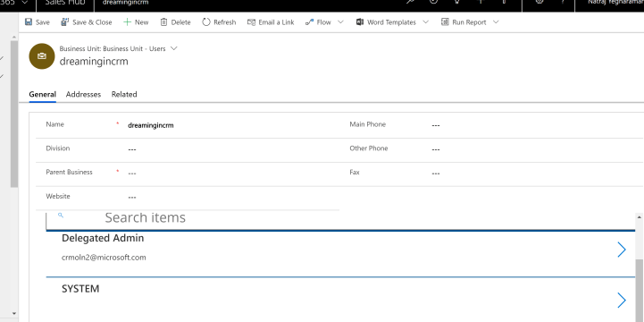
Task: Click the Save & Close icon
Action: [65, 22]
